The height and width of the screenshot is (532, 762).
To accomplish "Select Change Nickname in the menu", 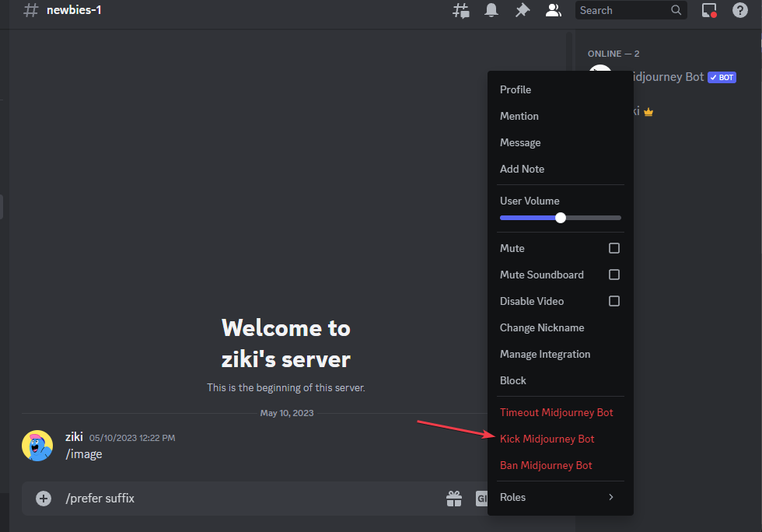I will click(x=561, y=327).
